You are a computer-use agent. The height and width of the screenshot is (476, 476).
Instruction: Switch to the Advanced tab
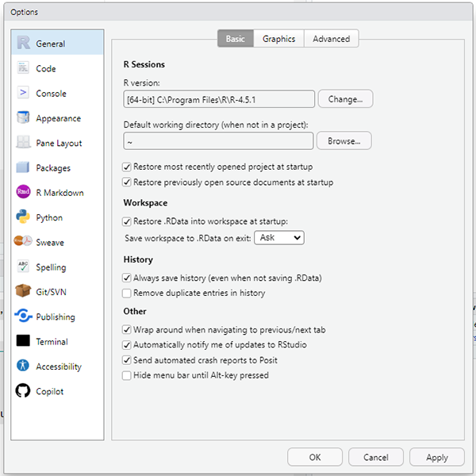point(331,39)
